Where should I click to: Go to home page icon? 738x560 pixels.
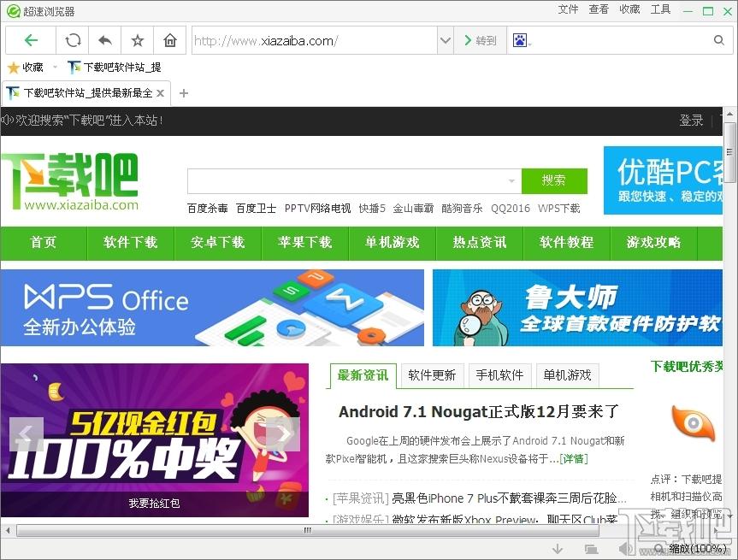pos(170,40)
